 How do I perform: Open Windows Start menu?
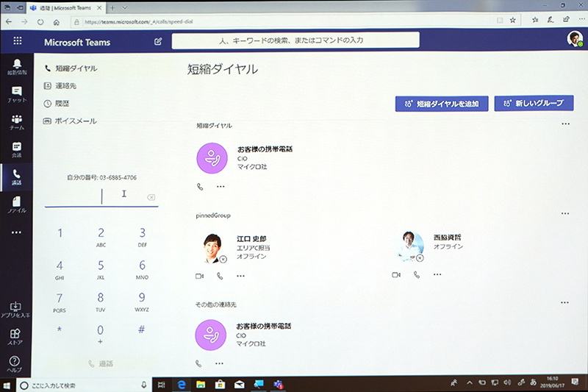pyautogui.click(x=7, y=385)
